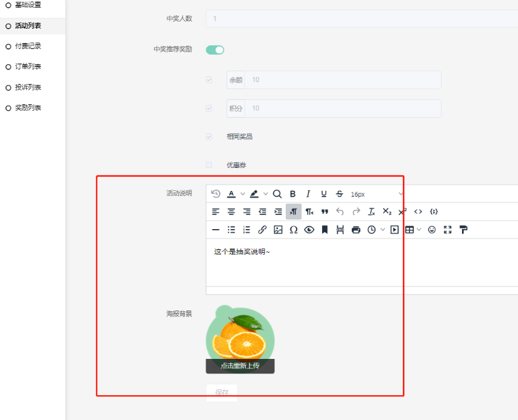This screenshot has height=420, width=518.
Task: Toggle bold formatting in editor
Action: coord(293,194)
